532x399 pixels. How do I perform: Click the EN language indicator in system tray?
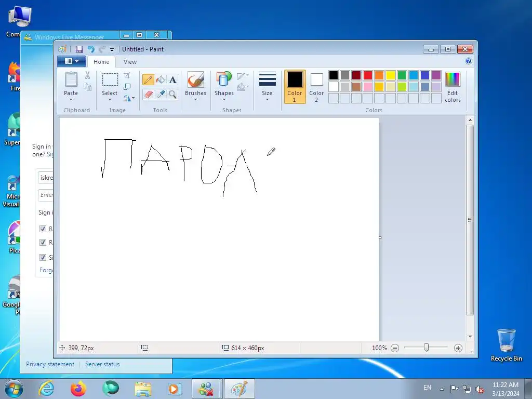tap(427, 388)
